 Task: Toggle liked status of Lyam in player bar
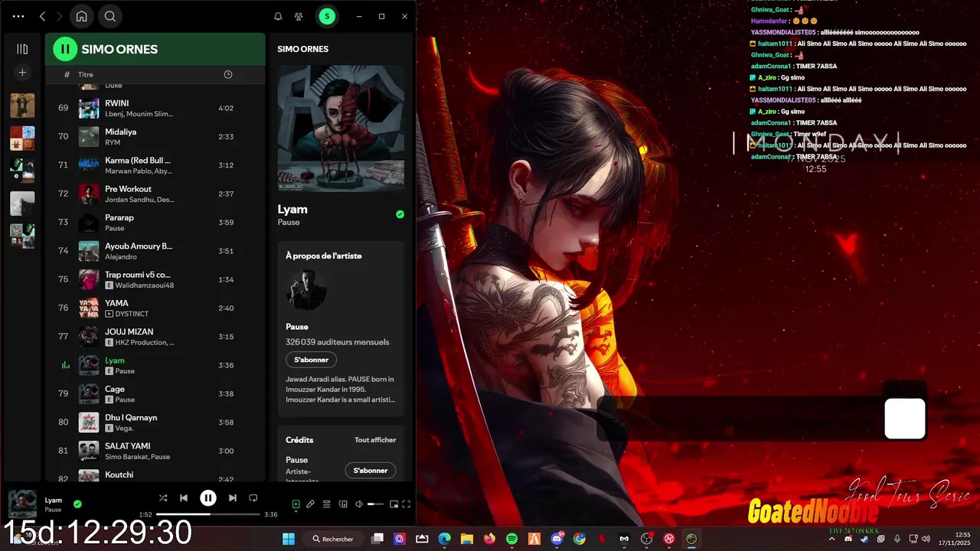tap(77, 504)
